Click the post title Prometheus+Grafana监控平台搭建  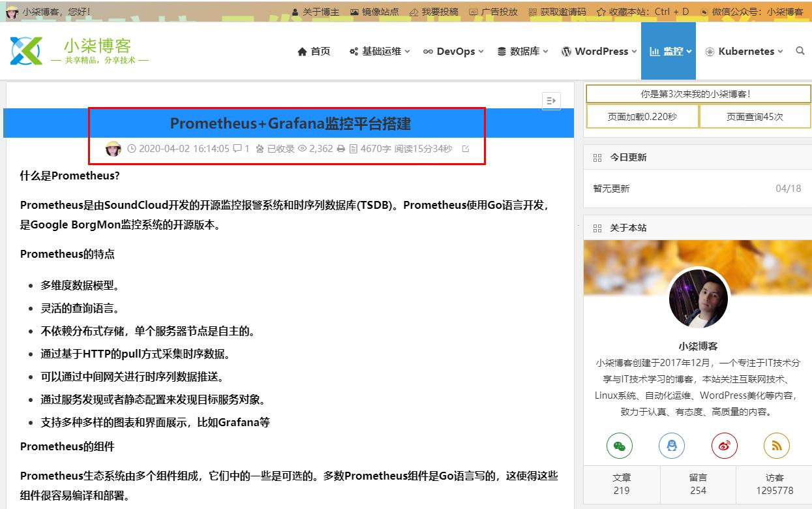(290, 123)
